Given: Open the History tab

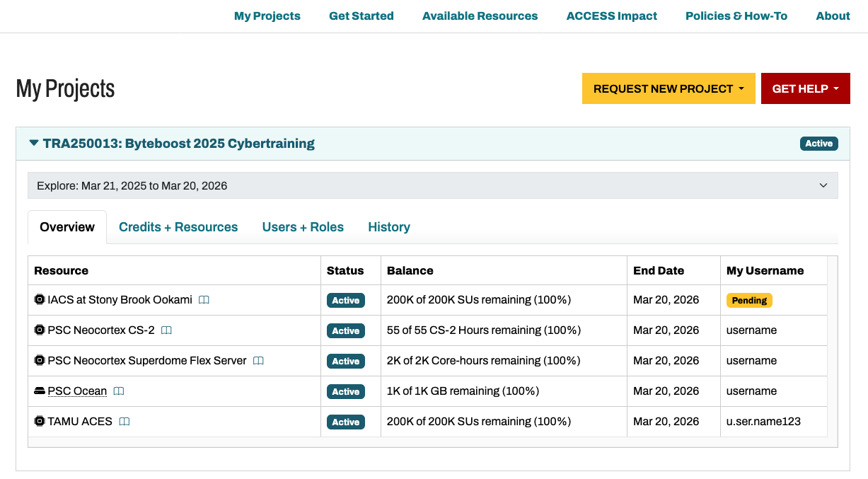Looking at the screenshot, I should tap(389, 227).
